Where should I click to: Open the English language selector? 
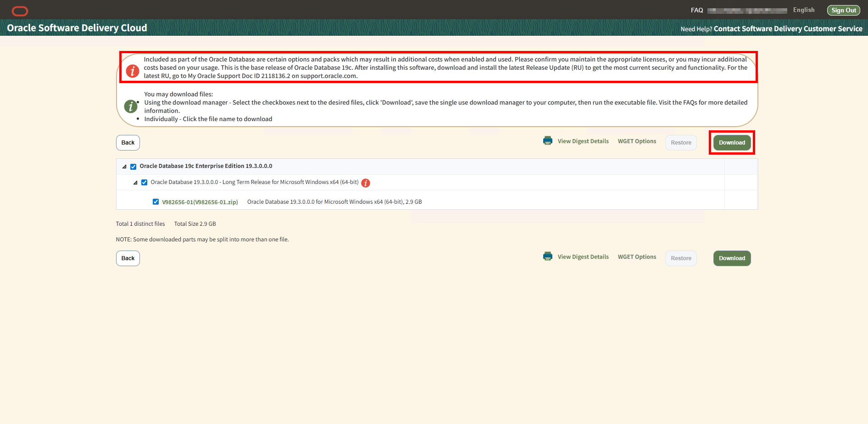(x=804, y=10)
